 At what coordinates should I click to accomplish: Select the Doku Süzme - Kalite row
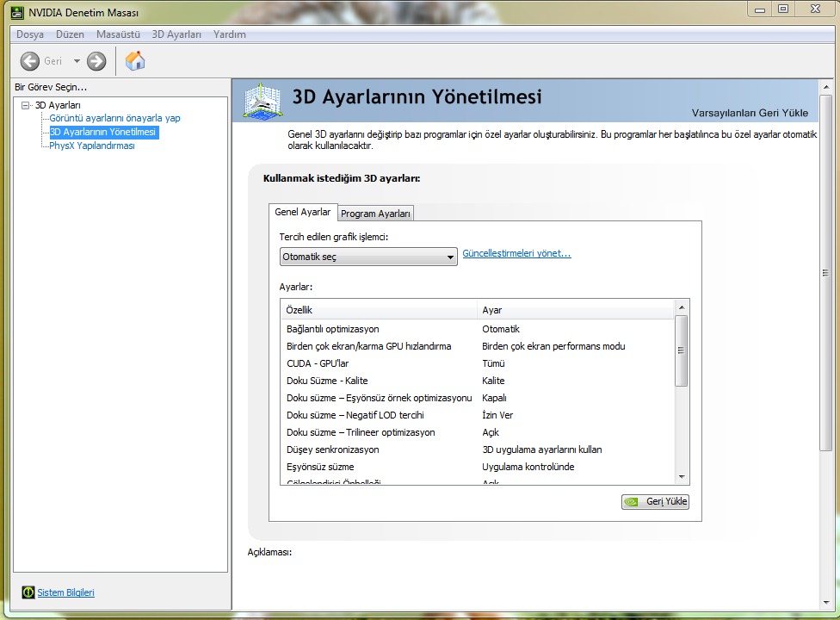[x=478, y=381]
